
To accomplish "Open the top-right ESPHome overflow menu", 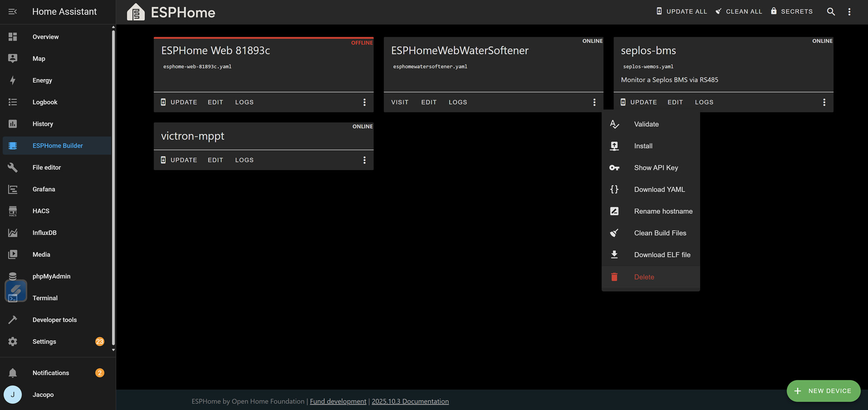I will pos(849,12).
